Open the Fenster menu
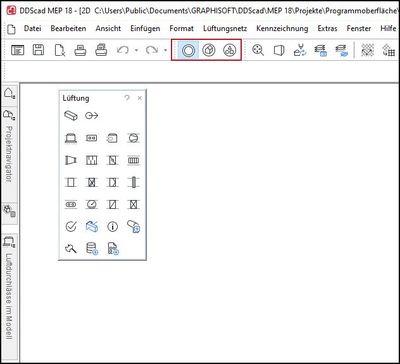400x364 pixels. [359, 29]
